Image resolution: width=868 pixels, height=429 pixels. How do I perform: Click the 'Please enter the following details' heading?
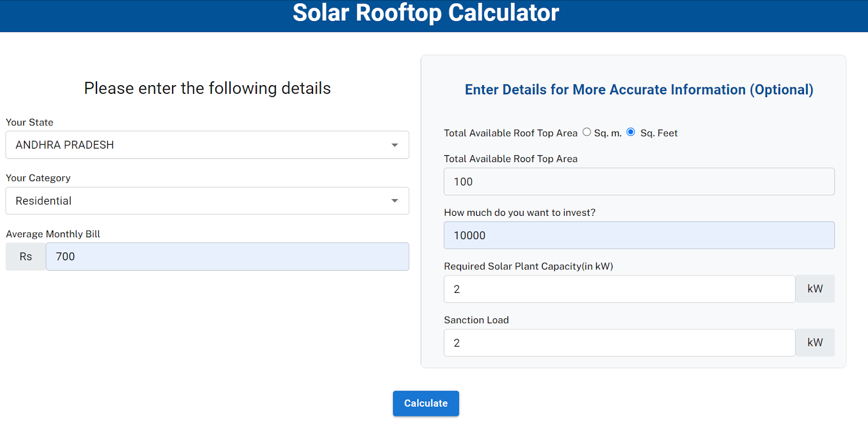point(207,88)
